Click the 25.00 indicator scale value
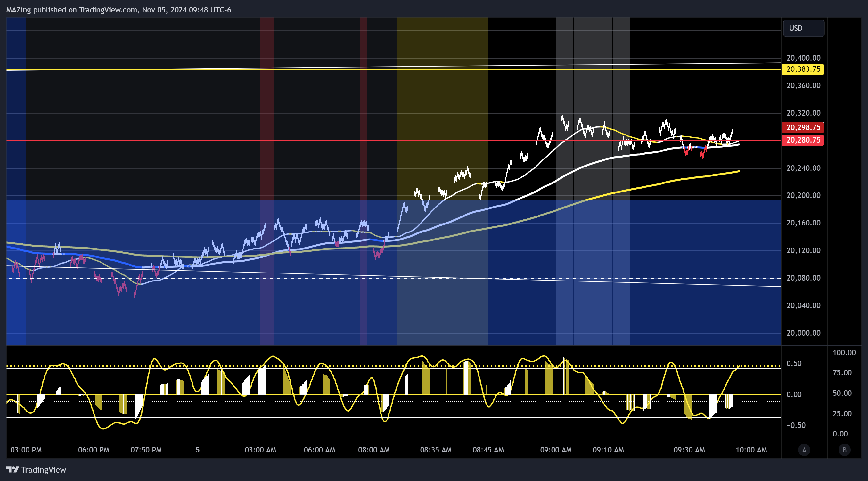 pyautogui.click(x=842, y=414)
